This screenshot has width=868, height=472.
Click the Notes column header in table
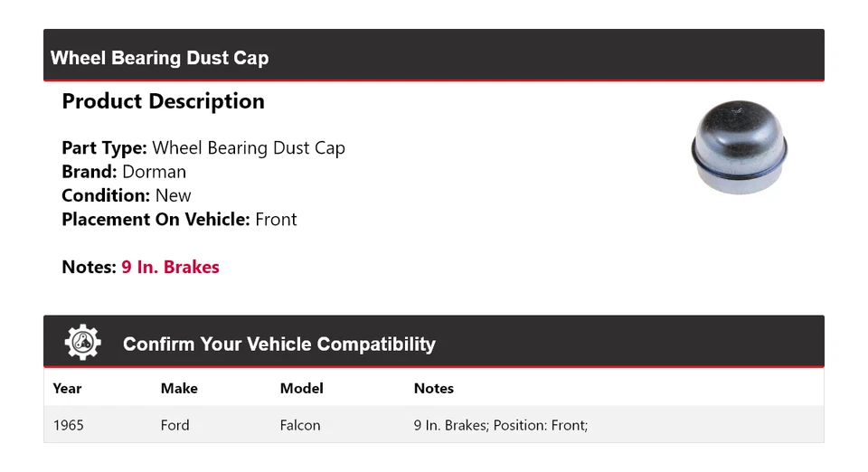click(x=433, y=389)
